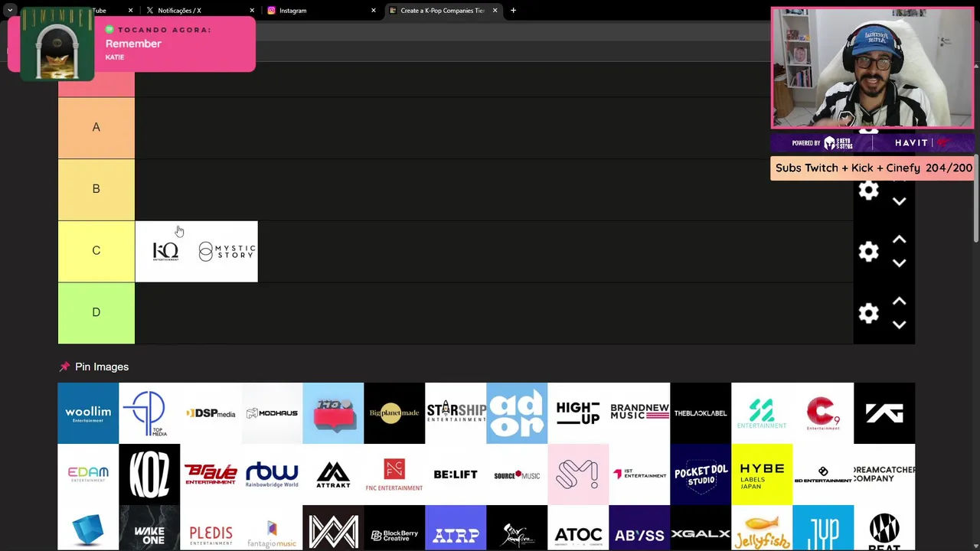Click the pushpin icon beside Pin Images
Image resolution: width=980 pixels, height=551 pixels.
pyautogui.click(x=64, y=367)
